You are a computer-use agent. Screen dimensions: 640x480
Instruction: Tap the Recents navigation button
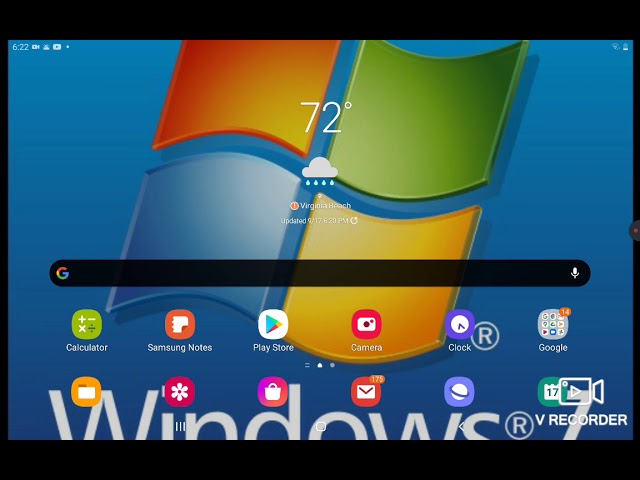[x=180, y=427]
